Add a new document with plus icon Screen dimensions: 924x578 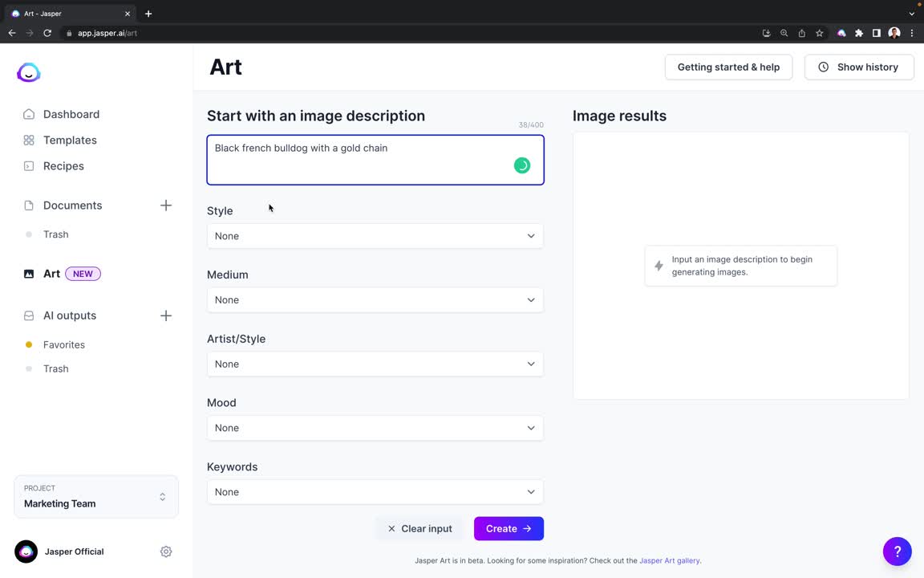166,206
